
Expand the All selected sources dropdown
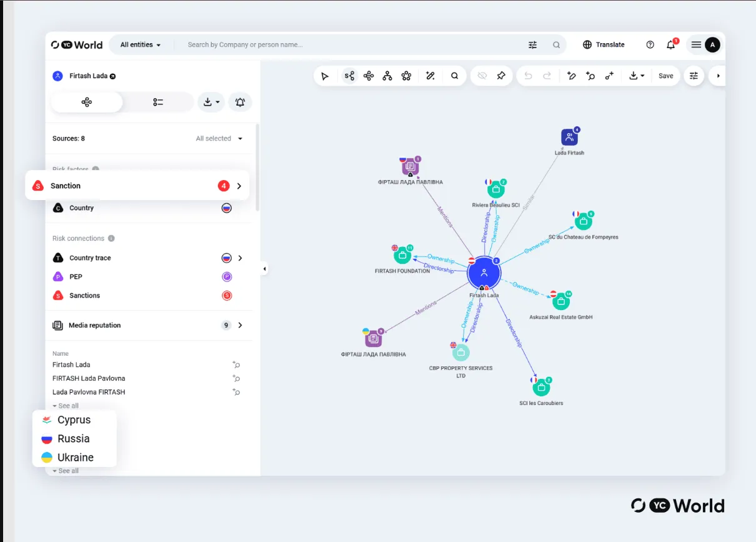pos(219,138)
